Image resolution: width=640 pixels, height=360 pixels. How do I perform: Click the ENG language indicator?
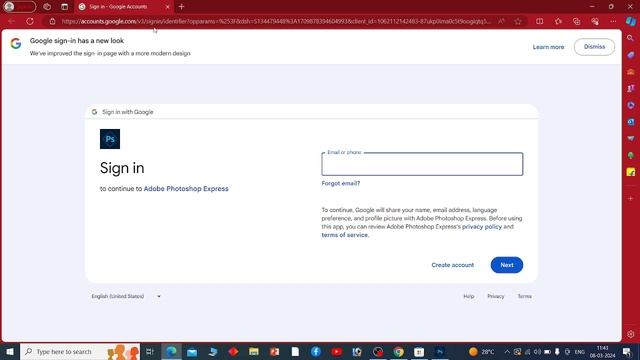pos(580,351)
